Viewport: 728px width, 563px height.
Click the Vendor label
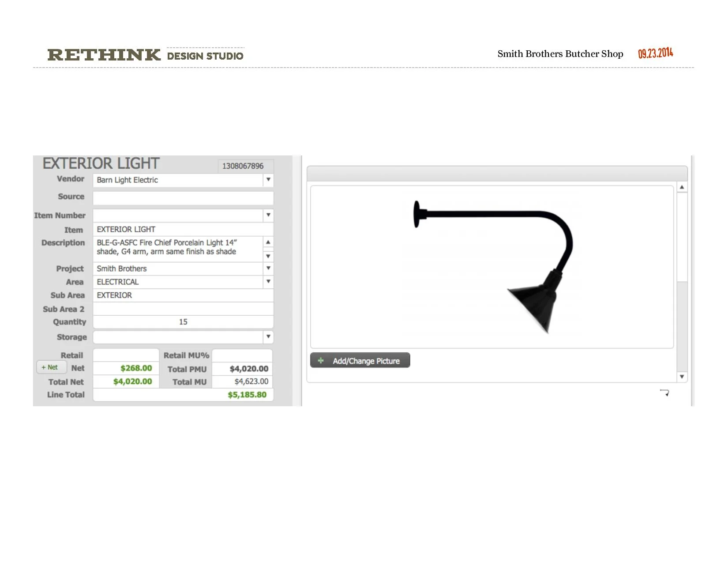coord(71,179)
